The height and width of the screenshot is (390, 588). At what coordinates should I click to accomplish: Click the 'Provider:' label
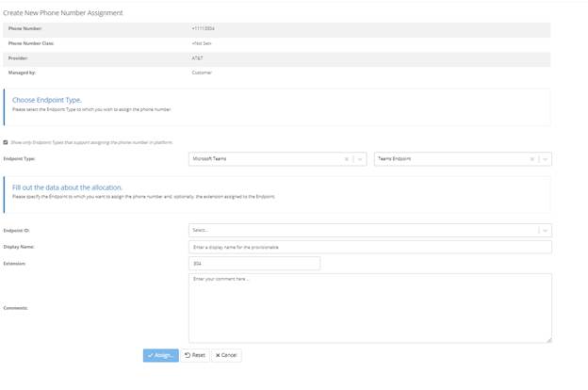click(18, 58)
